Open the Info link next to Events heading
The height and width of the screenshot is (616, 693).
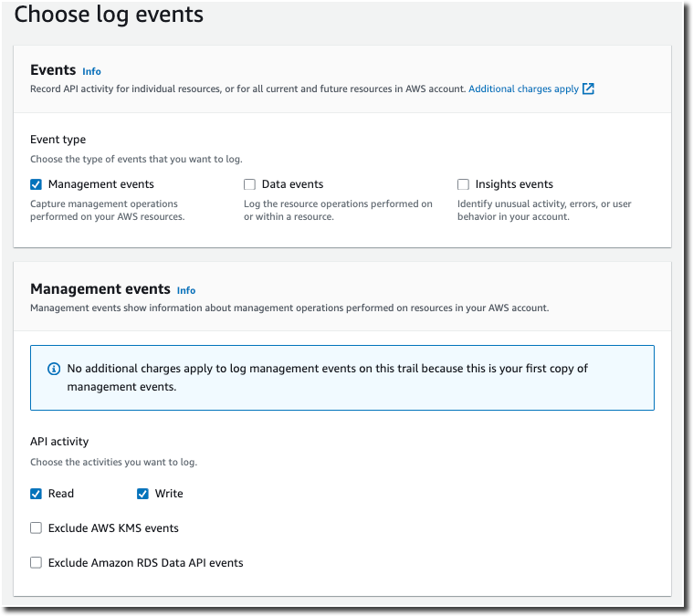click(x=91, y=71)
